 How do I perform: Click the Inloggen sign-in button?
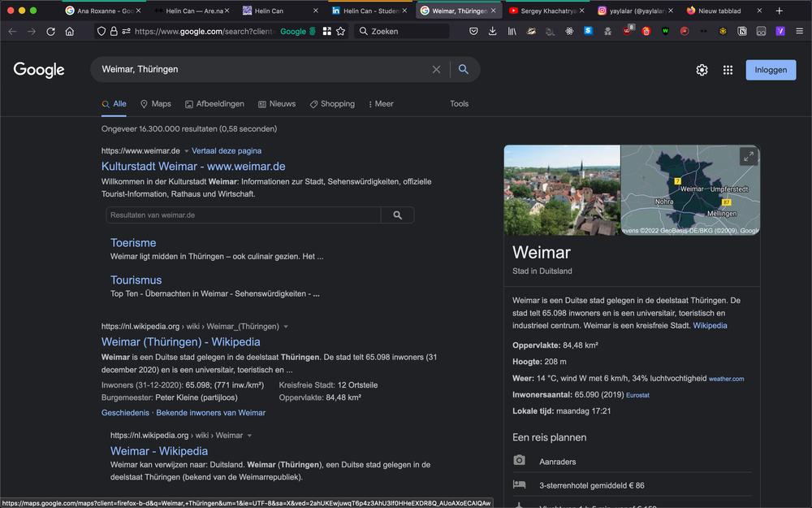(771, 70)
